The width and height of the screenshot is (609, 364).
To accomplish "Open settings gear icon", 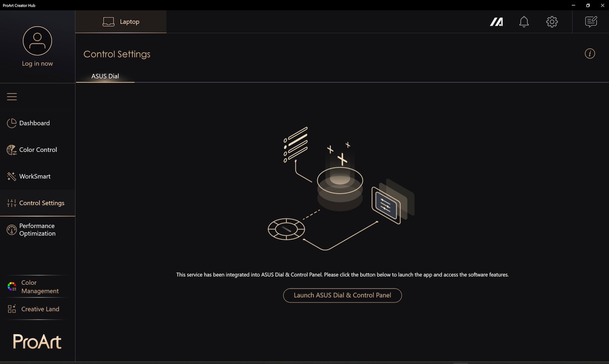I will (552, 22).
